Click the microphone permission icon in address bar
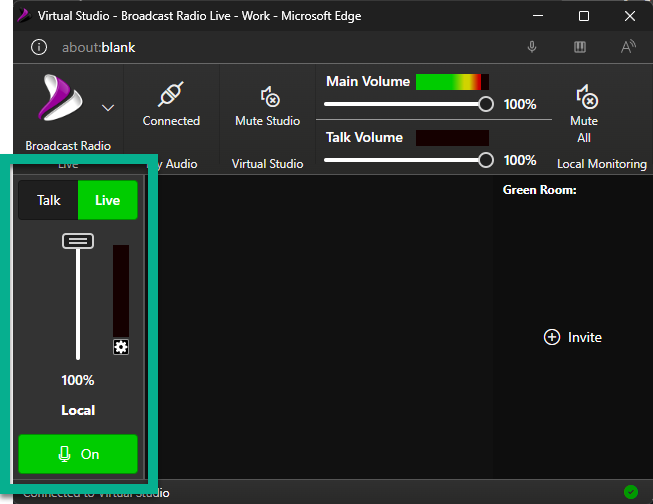This screenshot has height=504, width=653. pos(532,47)
